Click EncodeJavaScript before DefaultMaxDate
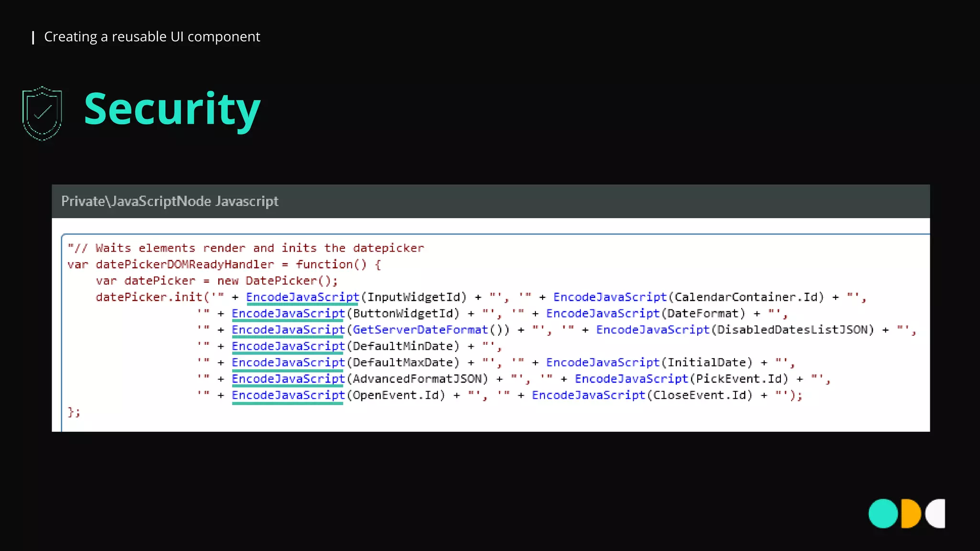This screenshot has height=551, width=980. coord(288,362)
